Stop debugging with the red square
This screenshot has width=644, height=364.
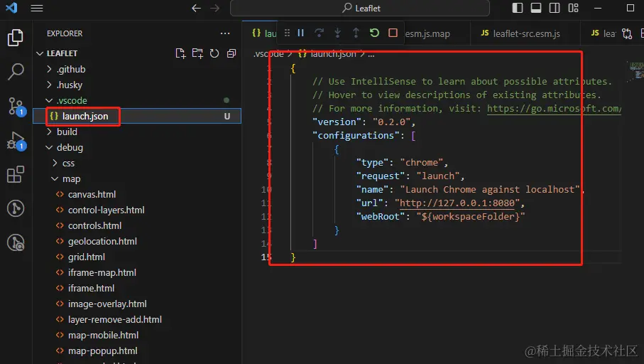click(x=393, y=33)
